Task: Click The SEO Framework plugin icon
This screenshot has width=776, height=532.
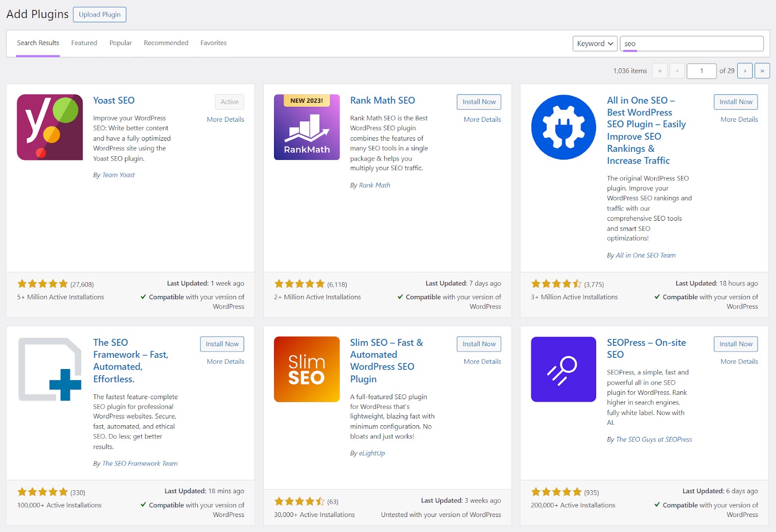Action: point(50,370)
